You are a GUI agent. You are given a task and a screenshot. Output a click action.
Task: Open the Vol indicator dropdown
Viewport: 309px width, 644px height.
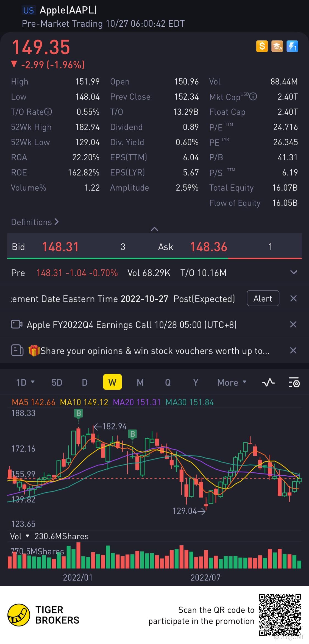pos(20,536)
